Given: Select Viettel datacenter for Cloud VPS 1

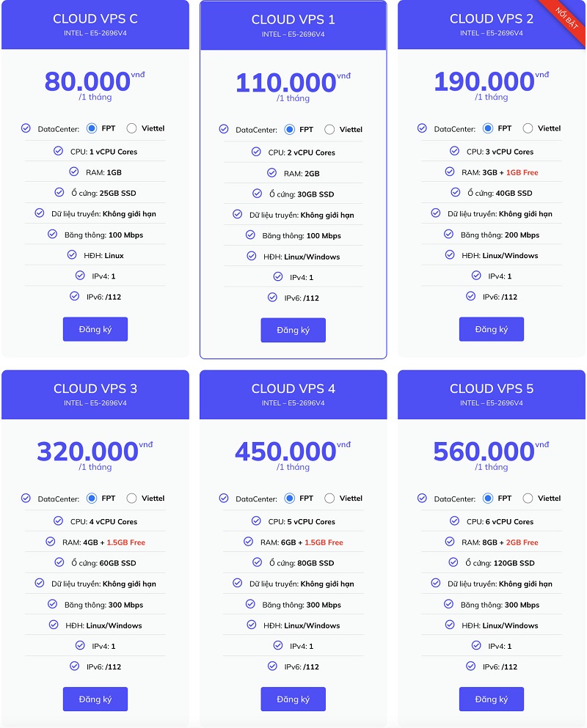Looking at the screenshot, I should pyautogui.click(x=329, y=130).
